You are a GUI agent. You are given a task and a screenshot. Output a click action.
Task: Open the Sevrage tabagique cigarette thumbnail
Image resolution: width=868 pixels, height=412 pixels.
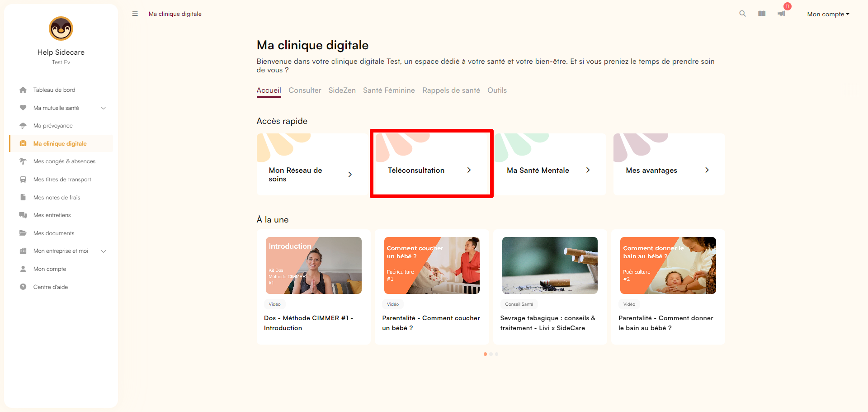[x=550, y=265]
